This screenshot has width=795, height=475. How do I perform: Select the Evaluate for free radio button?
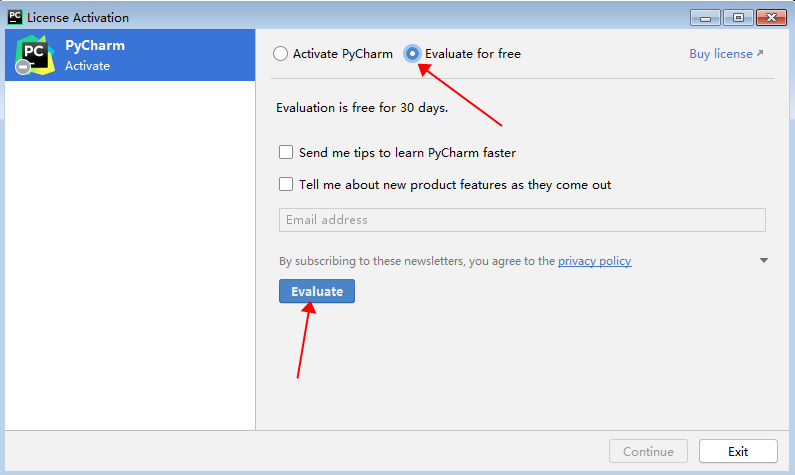[412, 54]
